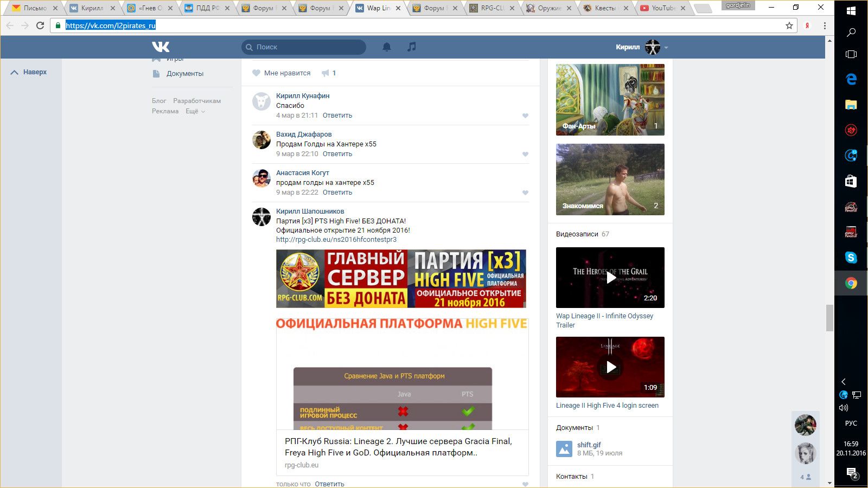Screen dimensions: 868x488
Task: Click page vertical scrollbar thumb
Action: point(829,318)
